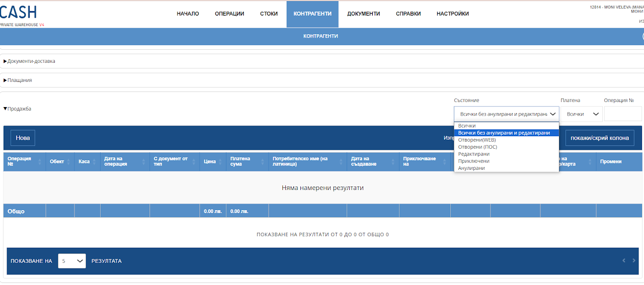
Task: Choose Редактирани option
Action: tap(506, 154)
